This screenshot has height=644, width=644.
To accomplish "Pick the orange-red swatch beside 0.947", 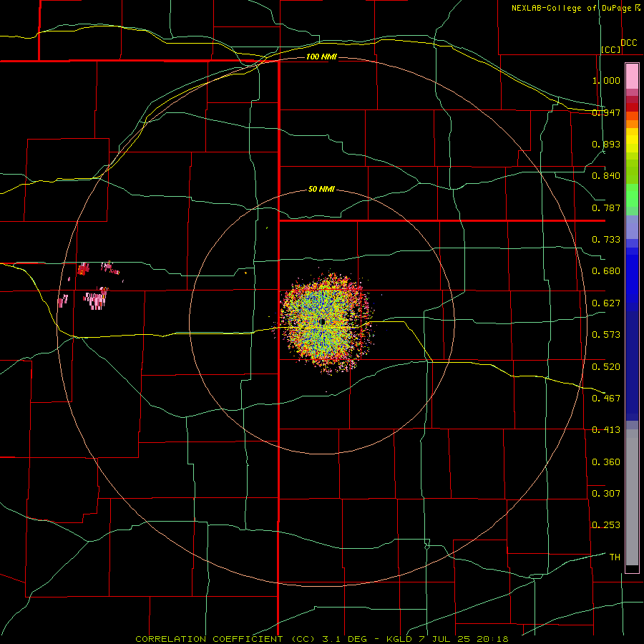I will point(632,116).
